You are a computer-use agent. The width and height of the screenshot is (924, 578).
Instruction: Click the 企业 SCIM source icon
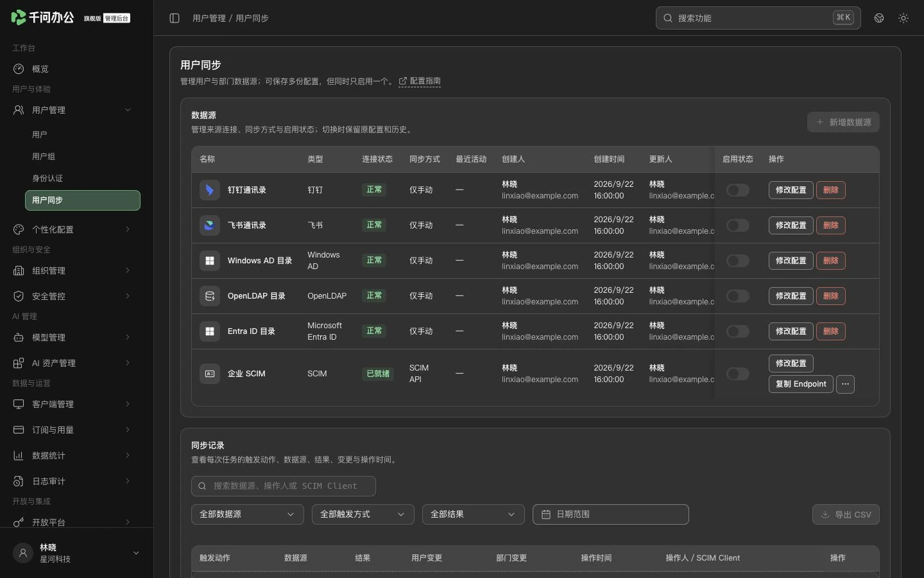point(210,374)
